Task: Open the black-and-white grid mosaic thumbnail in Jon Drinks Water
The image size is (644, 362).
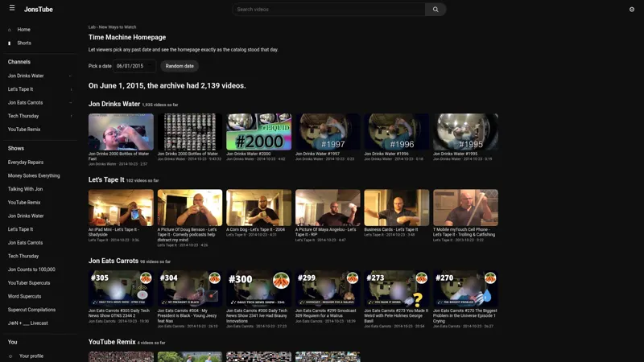Action: 190,132
